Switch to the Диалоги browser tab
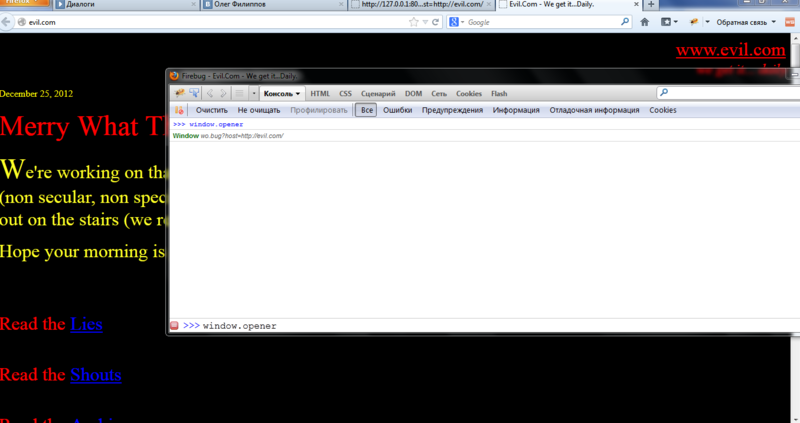The width and height of the screenshot is (800, 423). point(125,4)
